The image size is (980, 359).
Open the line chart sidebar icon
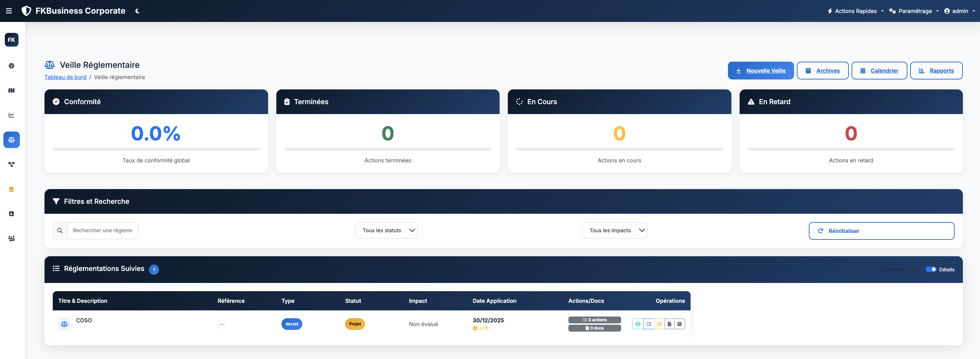(x=11, y=115)
